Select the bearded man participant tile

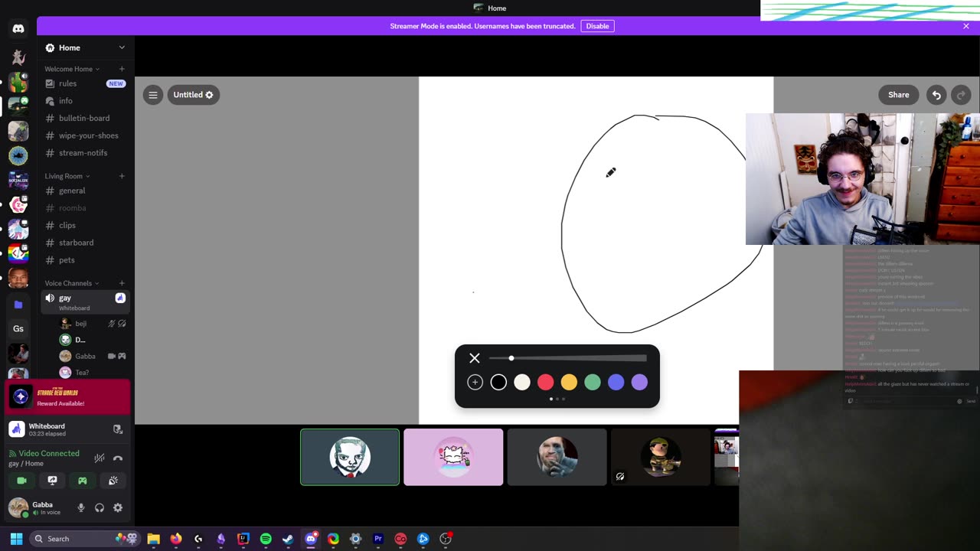pyautogui.click(x=557, y=457)
